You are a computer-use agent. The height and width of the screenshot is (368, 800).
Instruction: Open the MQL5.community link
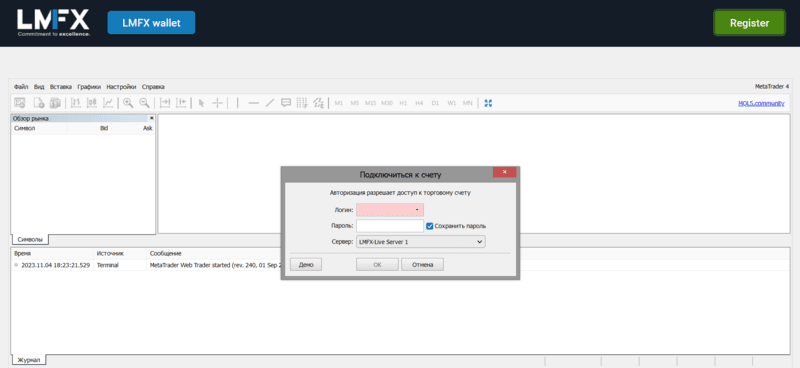pyautogui.click(x=761, y=103)
